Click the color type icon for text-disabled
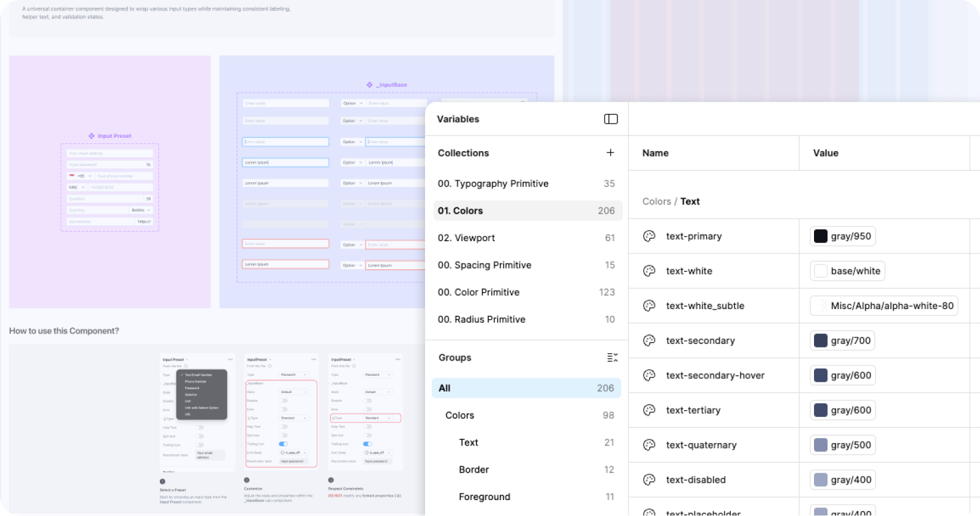 coord(649,480)
